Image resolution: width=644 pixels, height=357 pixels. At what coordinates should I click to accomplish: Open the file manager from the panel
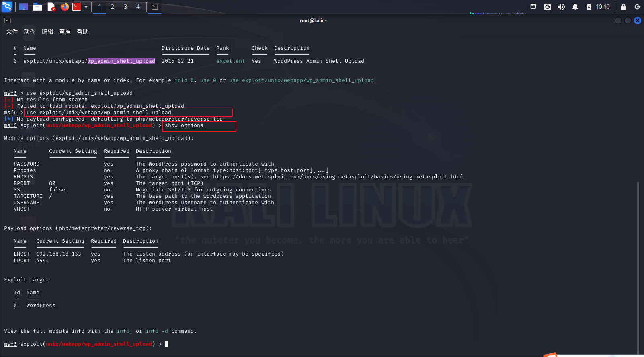(37, 7)
